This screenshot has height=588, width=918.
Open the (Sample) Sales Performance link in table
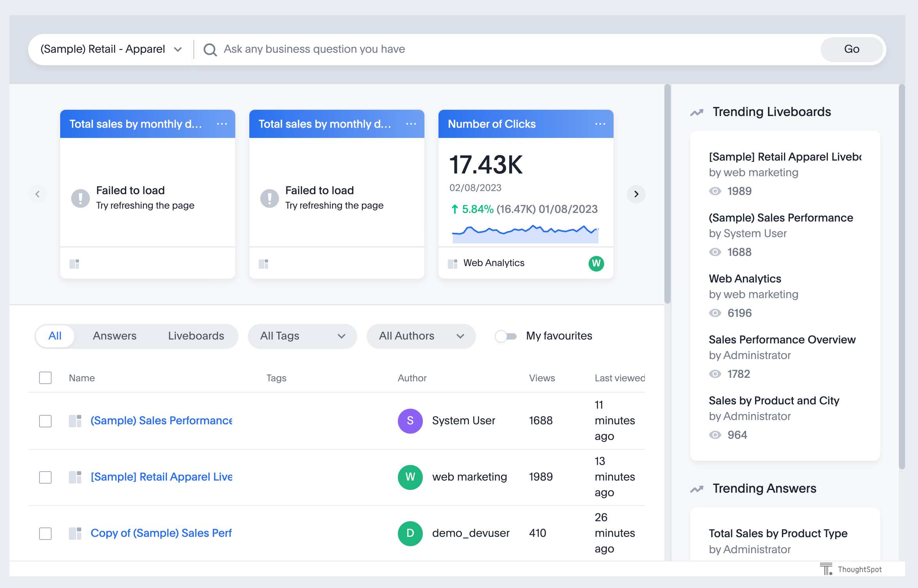pos(161,421)
